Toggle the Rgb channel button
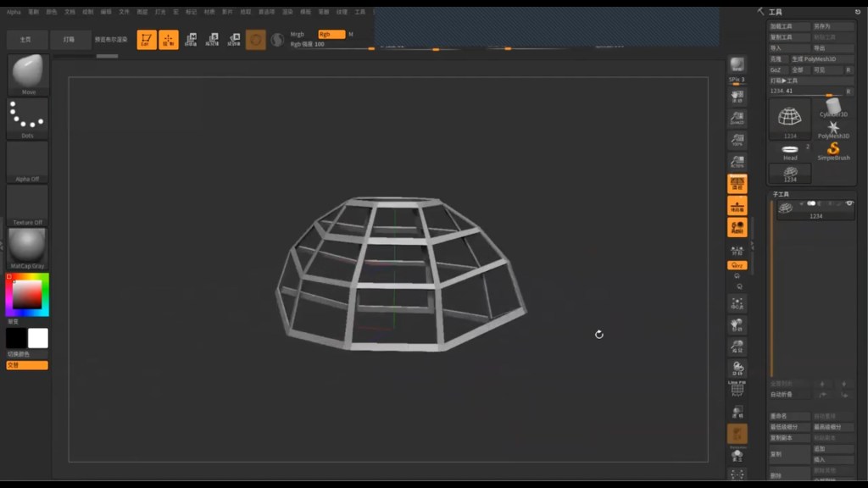 (331, 35)
